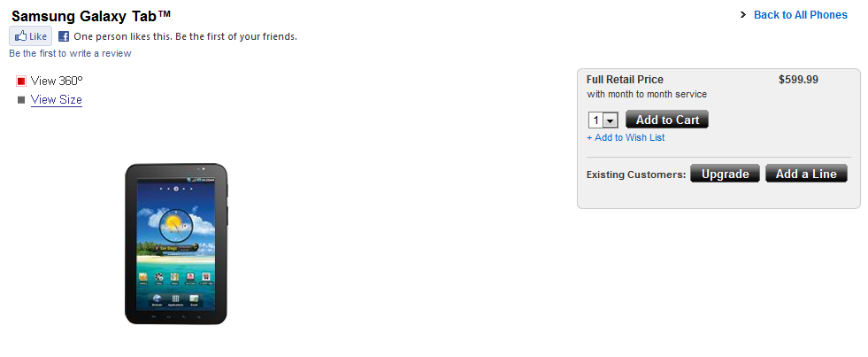This screenshot has height=357, width=868.
Task: Click the weather clock widget on the tablet
Action: click(174, 228)
